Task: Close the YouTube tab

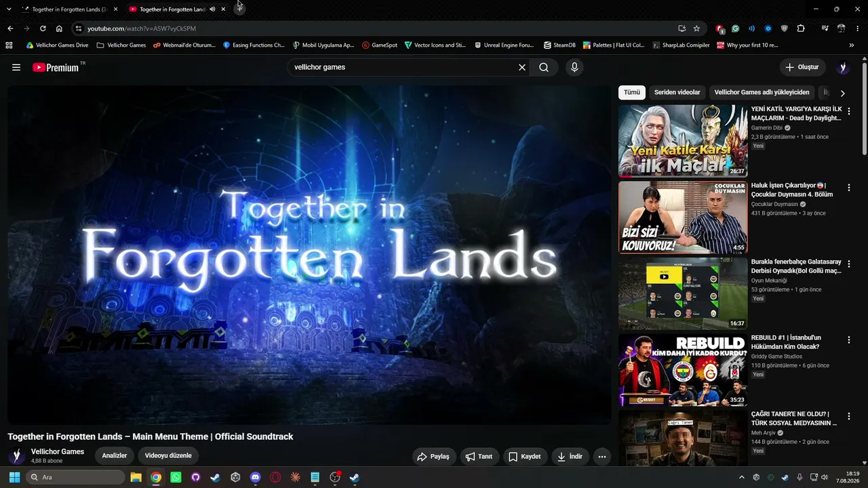Action: click(223, 9)
